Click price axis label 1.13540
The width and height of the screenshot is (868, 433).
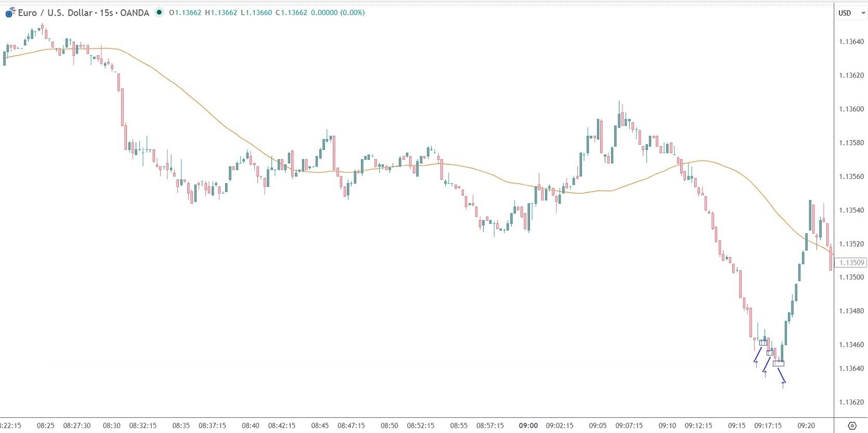[851, 210]
